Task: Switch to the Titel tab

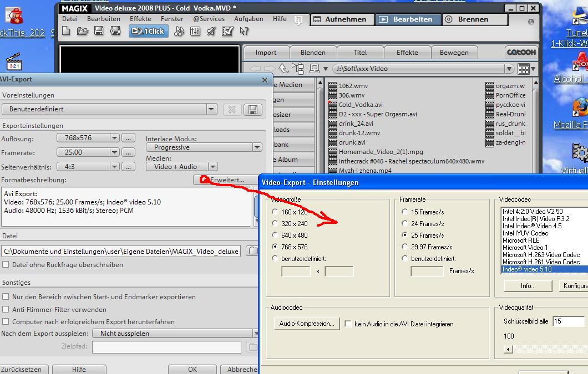Action: click(x=360, y=53)
